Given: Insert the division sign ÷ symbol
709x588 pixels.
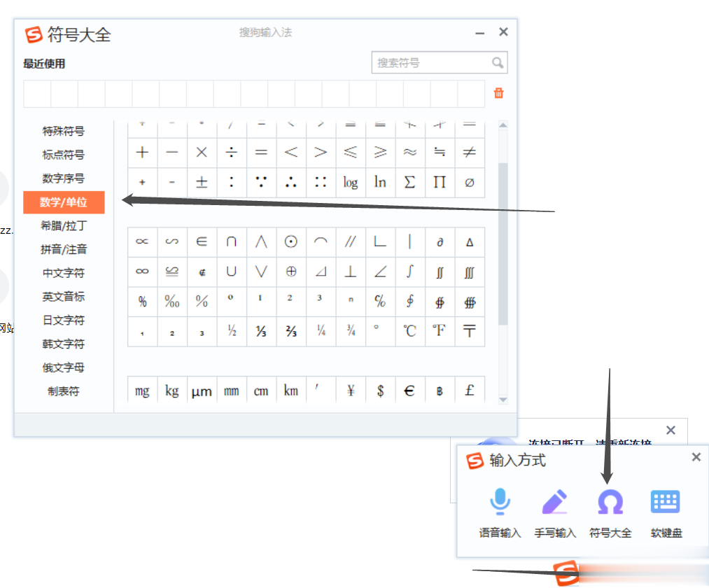Looking at the screenshot, I should point(232,153).
